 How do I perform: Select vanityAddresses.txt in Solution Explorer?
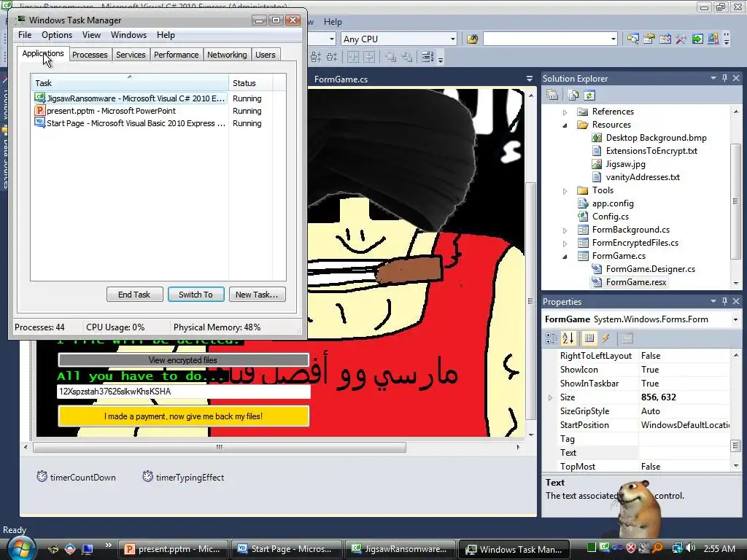coord(642,177)
